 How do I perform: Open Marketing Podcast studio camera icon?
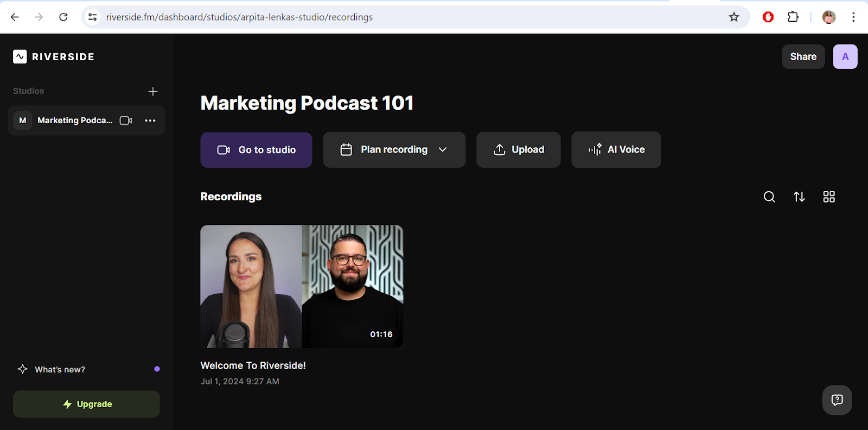tap(126, 121)
